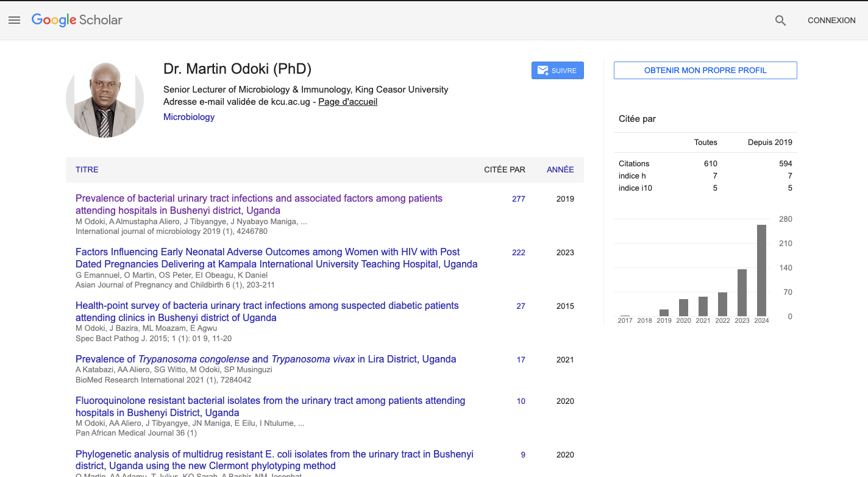The height and width of the screenshot is (477, 868).
Task: Sort publications by ANNÉE column header
Action: point(560,170)
